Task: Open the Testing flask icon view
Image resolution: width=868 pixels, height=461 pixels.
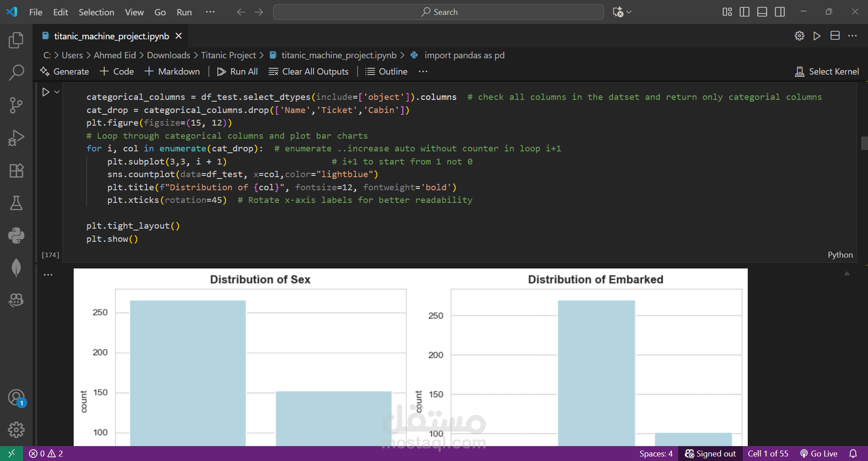Action: click(x=16, y=203)
